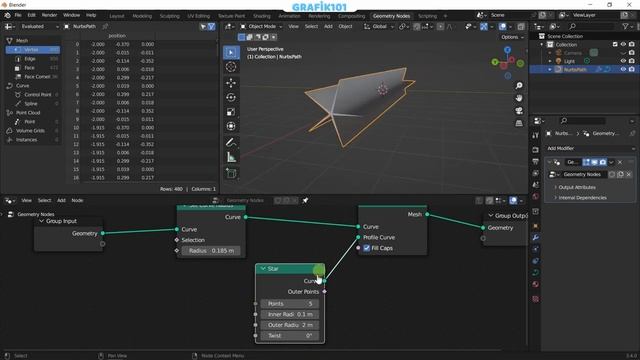This screenshot has width=640, height=360.
Task: Activate the 3D Cursor tool
Action: coord(231,67)
